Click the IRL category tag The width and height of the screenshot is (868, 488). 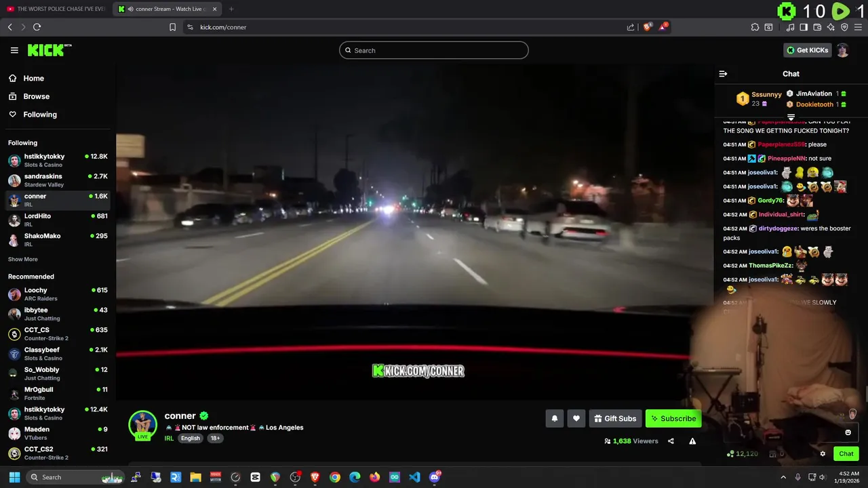tap(169, 439)
